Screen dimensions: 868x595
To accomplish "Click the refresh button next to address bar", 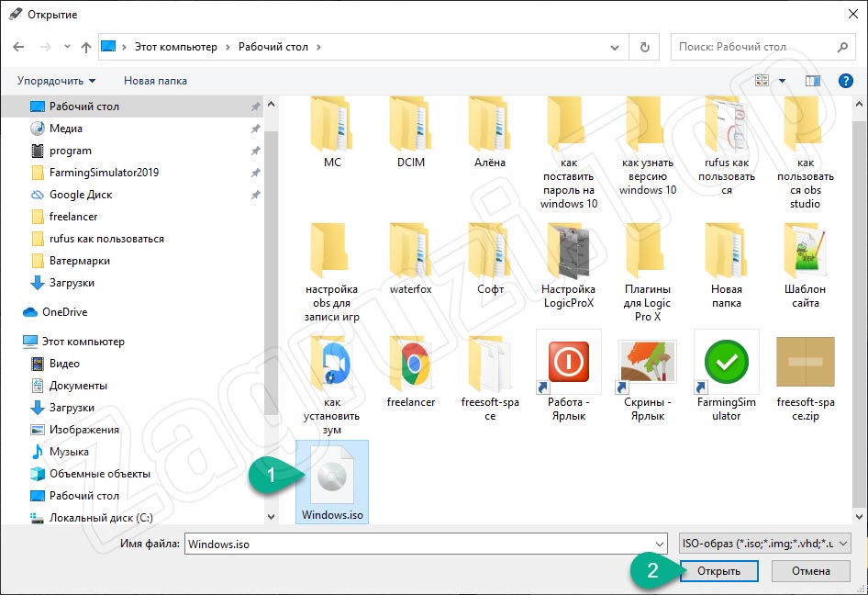I will 645,47.
